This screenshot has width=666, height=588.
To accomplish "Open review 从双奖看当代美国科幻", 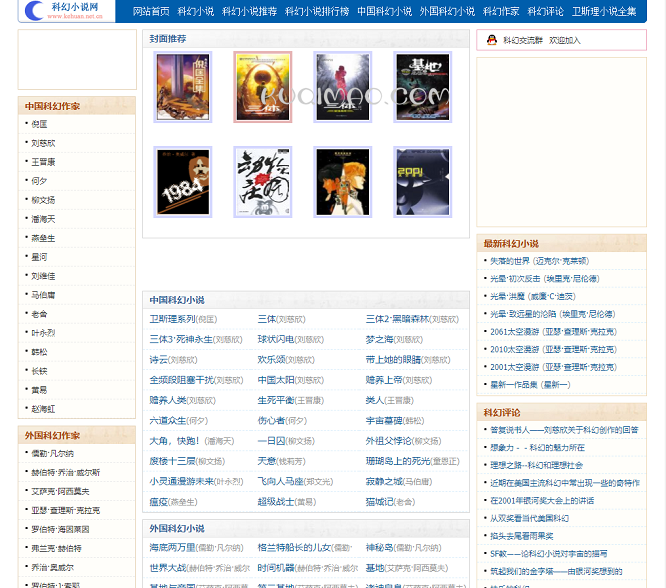I will click(529, 518).
